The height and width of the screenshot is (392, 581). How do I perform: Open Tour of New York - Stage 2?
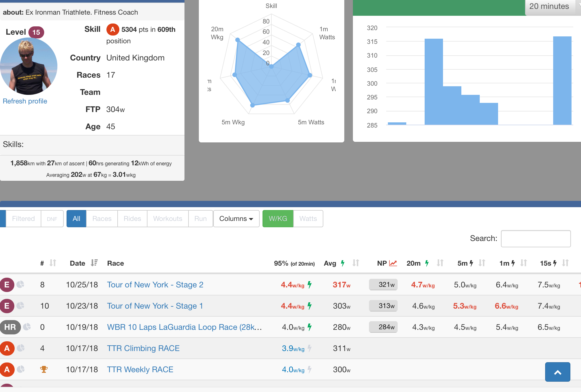155,285
